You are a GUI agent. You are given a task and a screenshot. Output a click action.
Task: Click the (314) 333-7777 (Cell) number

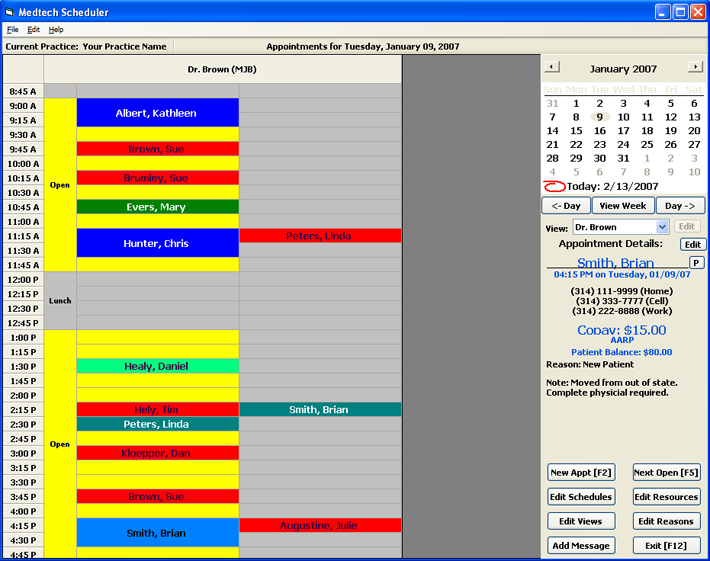(622, 301)
